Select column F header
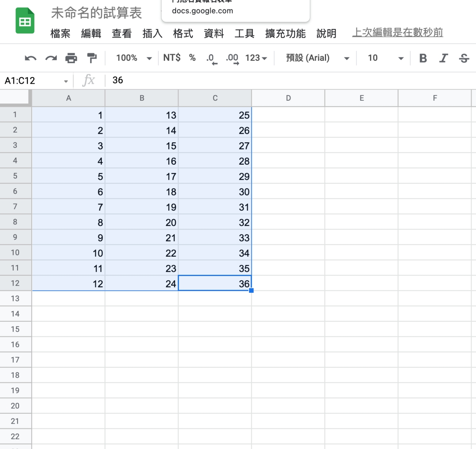The image size is (476, 449). coord(435,98)
